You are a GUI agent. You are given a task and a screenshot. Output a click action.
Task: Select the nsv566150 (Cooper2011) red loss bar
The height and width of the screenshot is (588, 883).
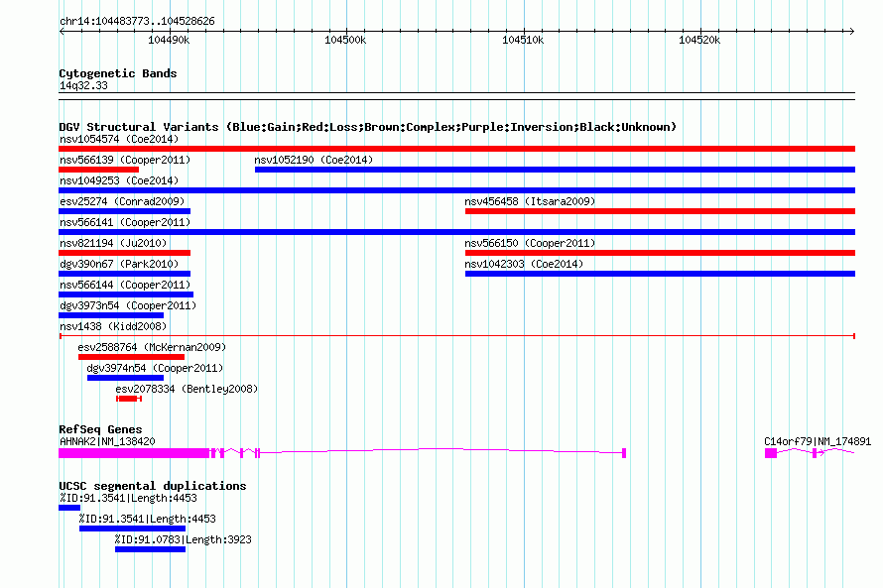pos(660,253)
